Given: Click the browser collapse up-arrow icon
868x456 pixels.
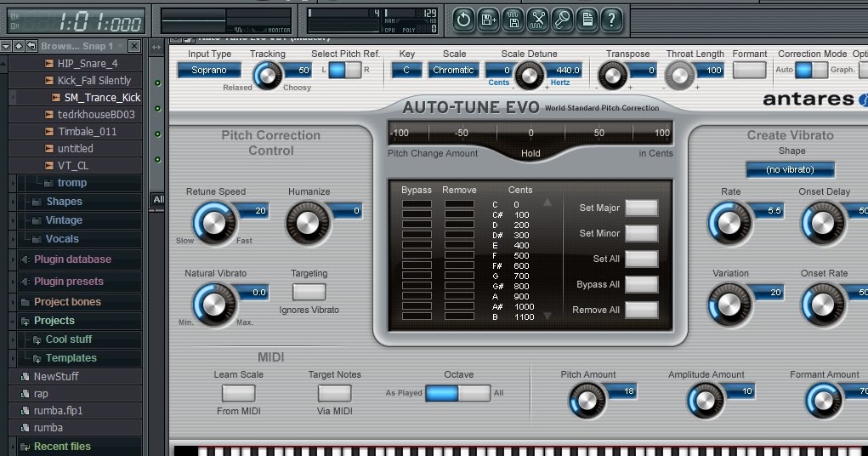Looking at the screenshot, I should coord(19,46).
